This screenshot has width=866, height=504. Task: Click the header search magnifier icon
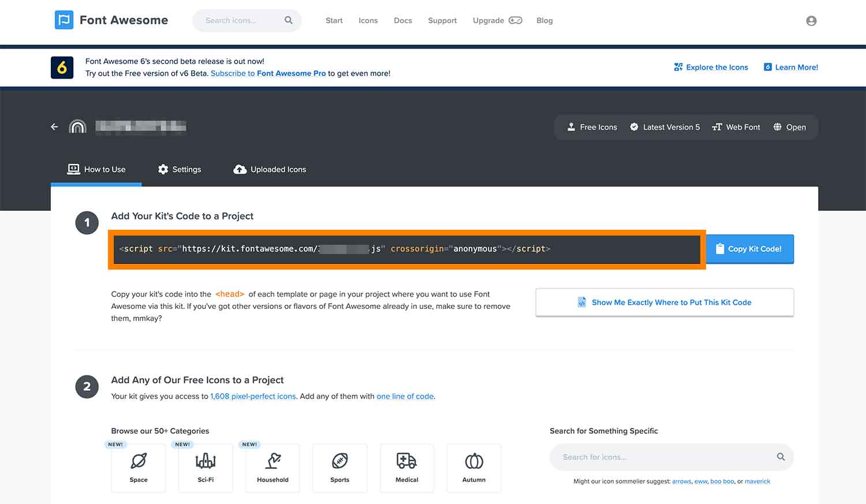(289, 20)
